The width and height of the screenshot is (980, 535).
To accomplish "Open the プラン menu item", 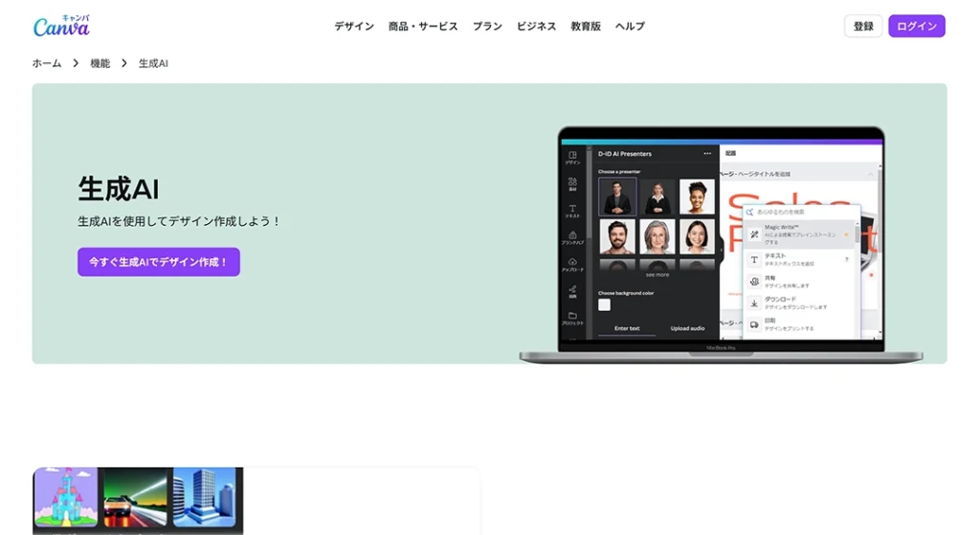I will point(487,26).
